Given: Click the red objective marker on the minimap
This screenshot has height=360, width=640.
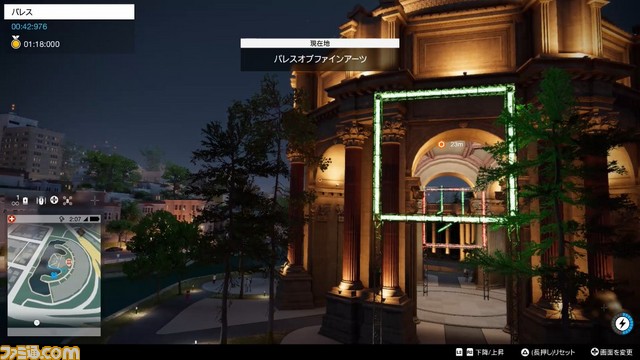Looking at the screenshot, I should pyautogui.click(x=69, y=262).
